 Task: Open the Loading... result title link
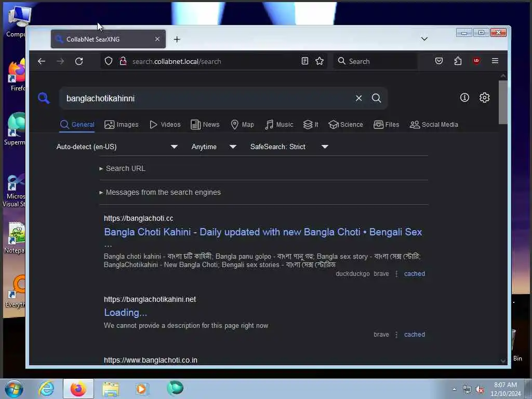coord(126,312)
